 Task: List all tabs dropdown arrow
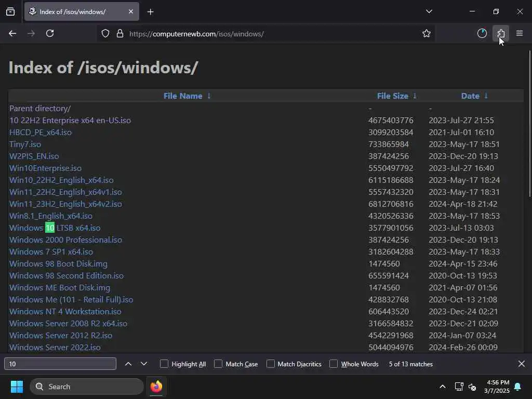coord(429,11)
